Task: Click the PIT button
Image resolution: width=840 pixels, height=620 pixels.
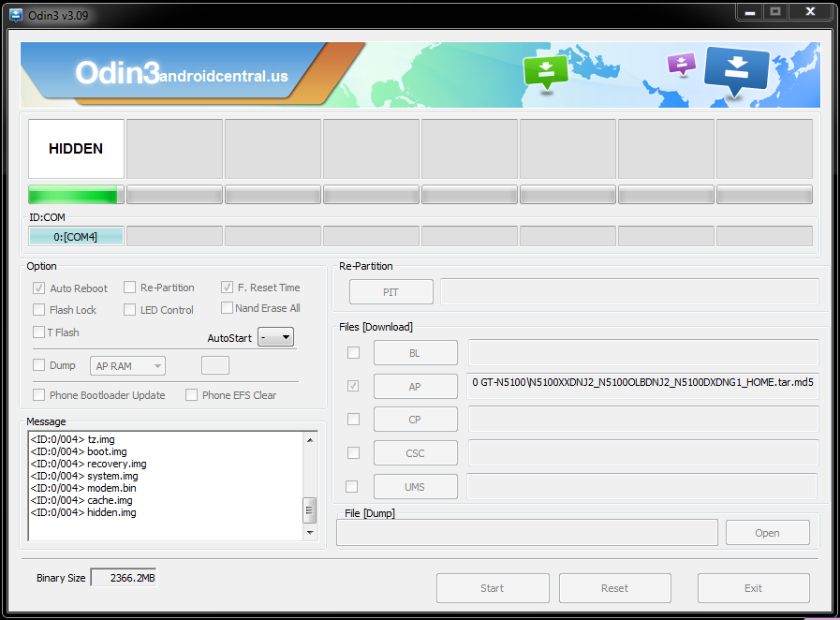Action: pyautogui.click(x=391, y=292)
